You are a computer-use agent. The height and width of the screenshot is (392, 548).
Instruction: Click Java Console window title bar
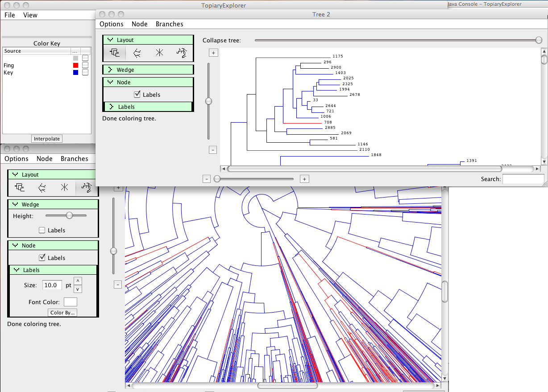(497, 4)
